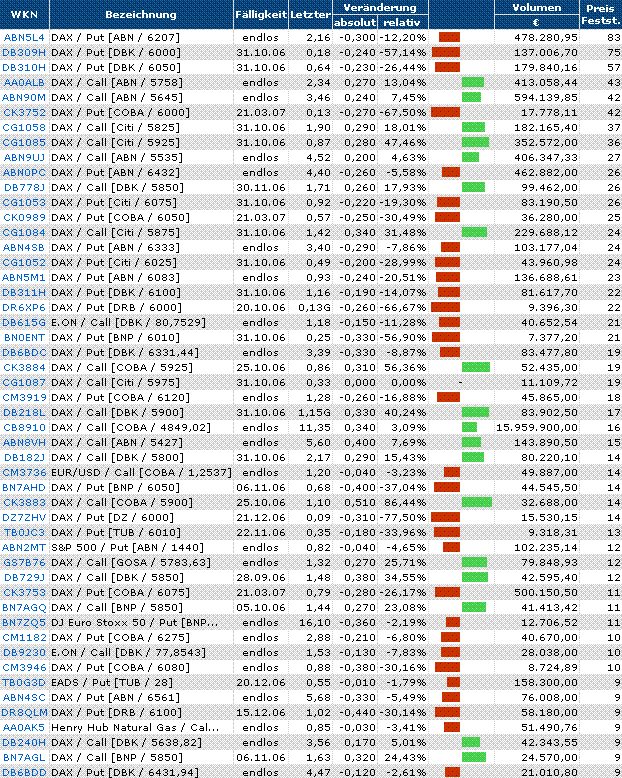
Task: Open the DZ7ZHV security link
Action: [x=24, y=518]
